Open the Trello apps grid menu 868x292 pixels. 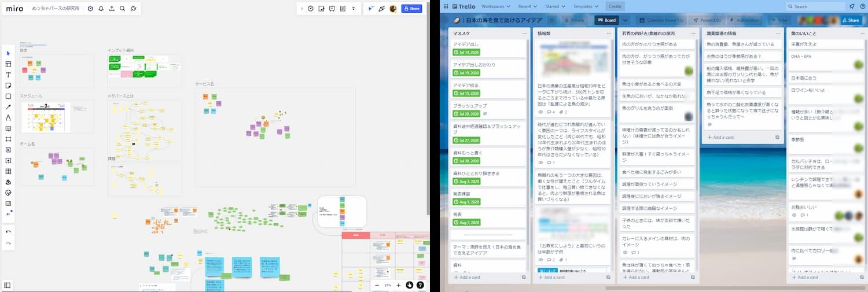coord(446,6)
